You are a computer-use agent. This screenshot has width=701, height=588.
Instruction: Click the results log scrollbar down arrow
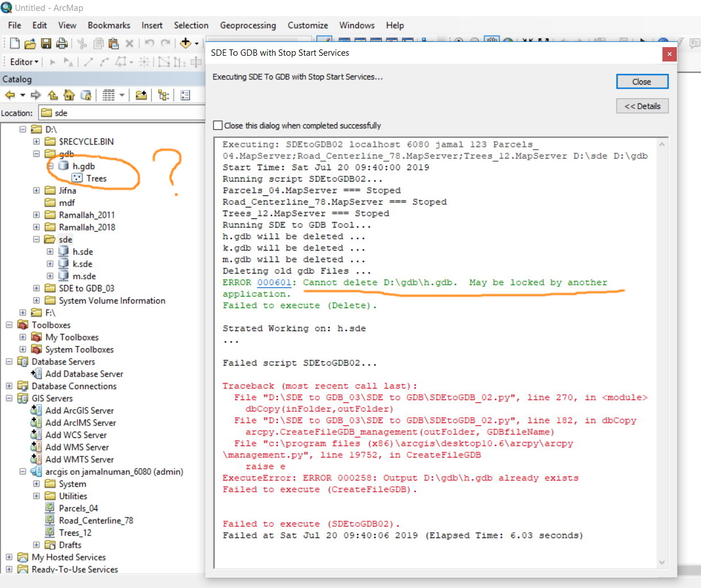tap(662, 562)
